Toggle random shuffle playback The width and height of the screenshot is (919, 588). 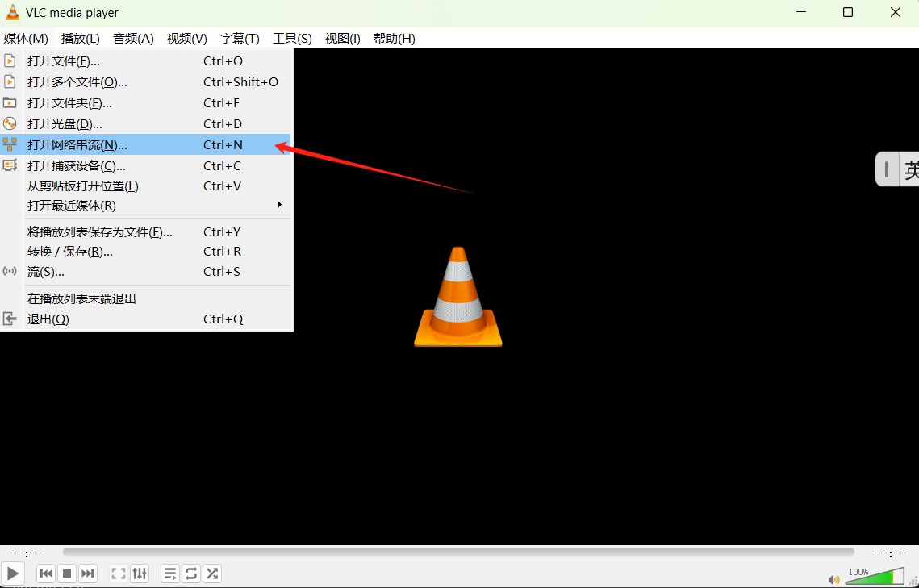pos(212,573)
